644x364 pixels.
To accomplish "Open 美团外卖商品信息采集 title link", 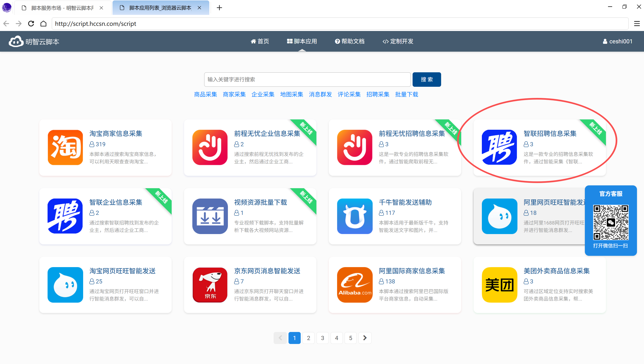I will tap(557, 271).
